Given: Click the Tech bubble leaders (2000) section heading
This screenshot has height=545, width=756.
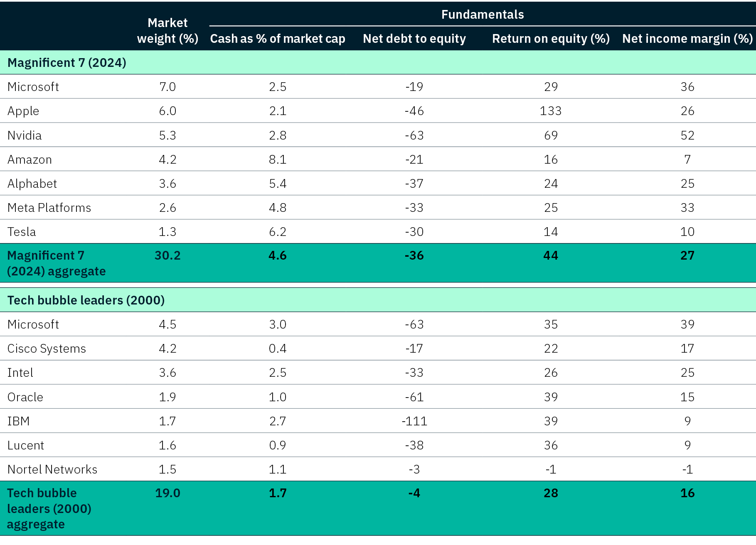Looking at the screenshot, I should pos(86,300).
